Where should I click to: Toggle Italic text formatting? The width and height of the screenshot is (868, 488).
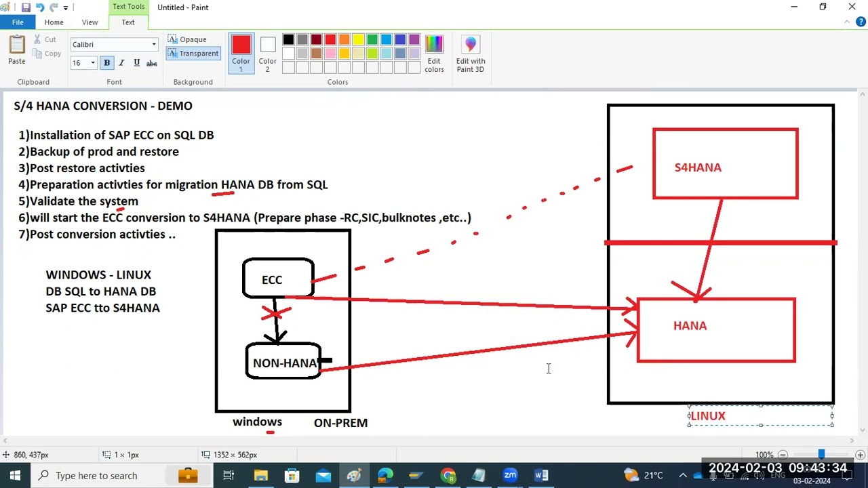(121, 63)
